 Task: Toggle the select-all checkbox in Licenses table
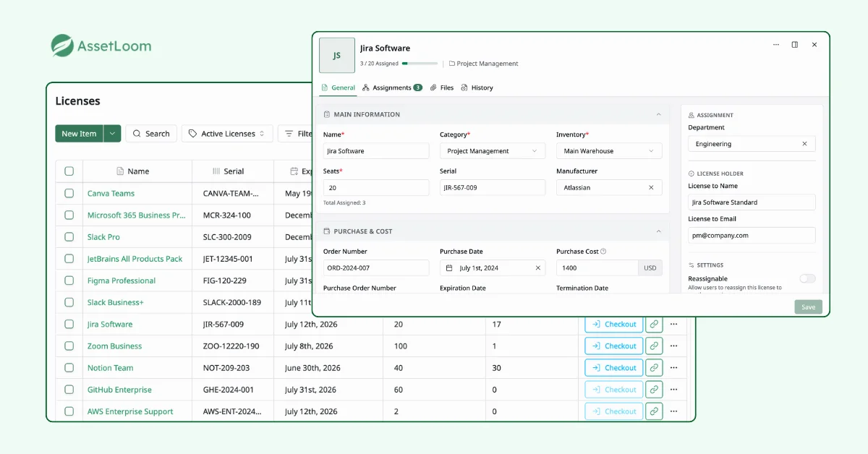tap(69, 171)
